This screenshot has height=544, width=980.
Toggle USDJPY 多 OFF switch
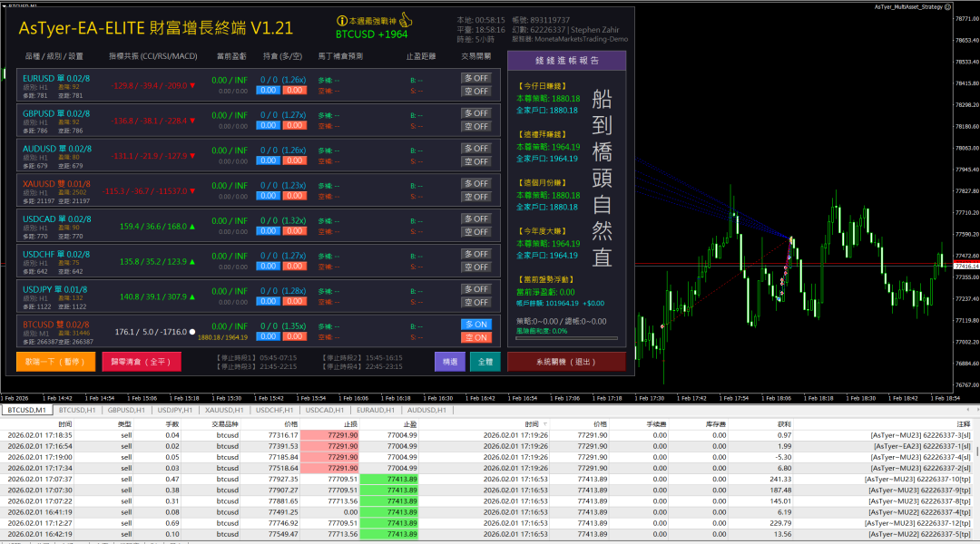click(476, 289)
